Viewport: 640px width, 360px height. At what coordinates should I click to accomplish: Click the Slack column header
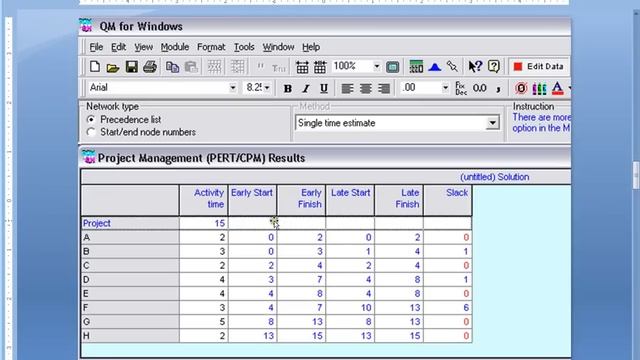[x=448, y=200]
